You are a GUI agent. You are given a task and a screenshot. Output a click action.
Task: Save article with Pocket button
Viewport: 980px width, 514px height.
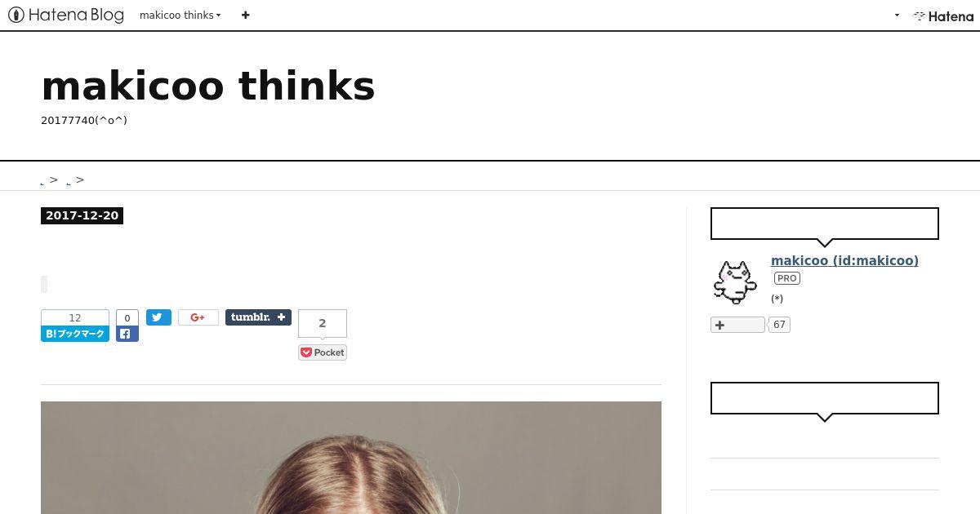(323, 352)
